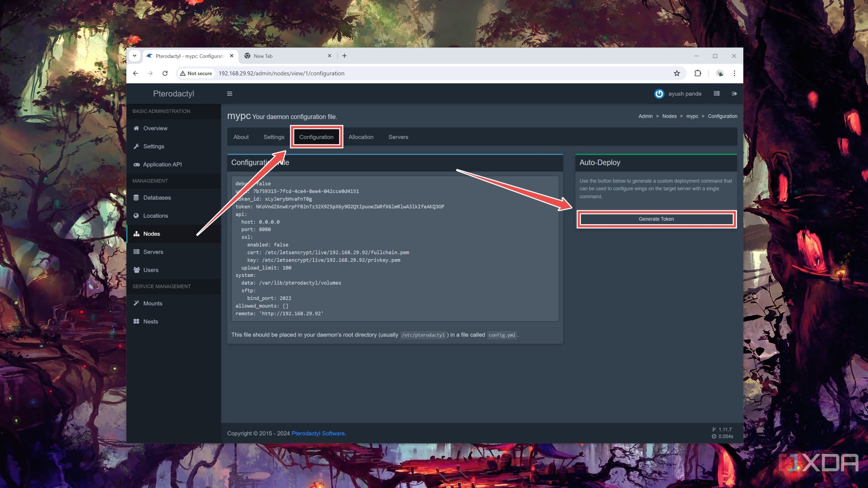The width and height of the screenshot is (868, 488).
Task: Switch to the node Settings tab
Action: click(274, 137)
